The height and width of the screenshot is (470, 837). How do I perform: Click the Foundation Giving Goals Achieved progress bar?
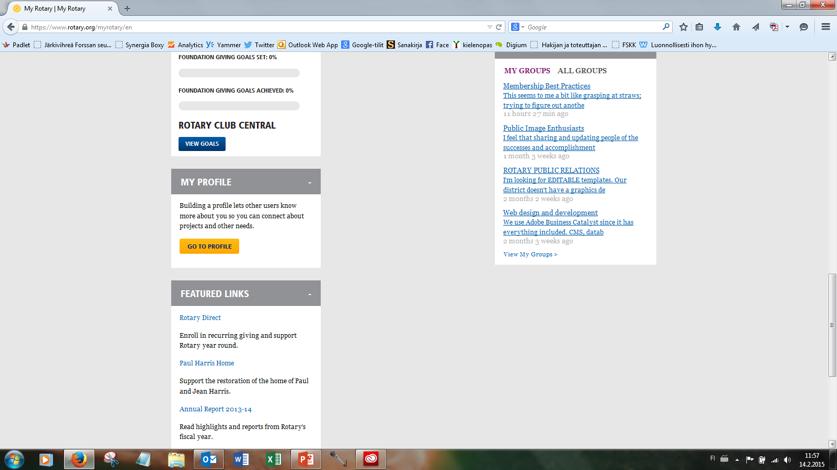(239, 106)
